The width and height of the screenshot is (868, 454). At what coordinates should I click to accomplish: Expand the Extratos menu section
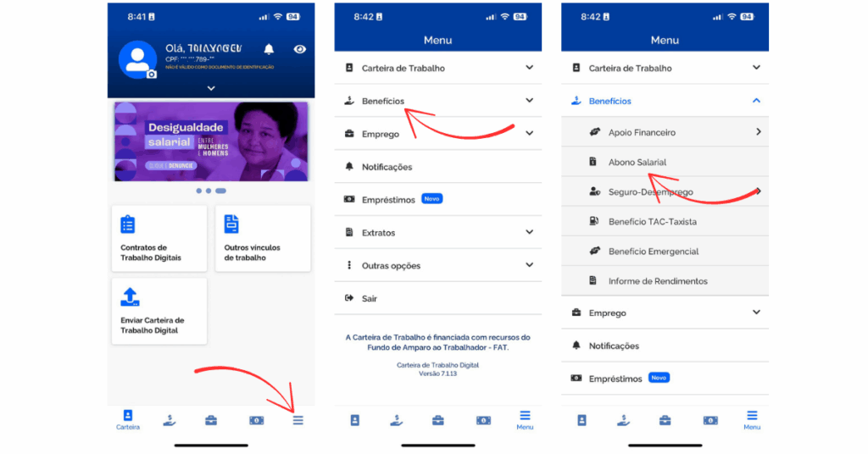[x=437, y=232]
